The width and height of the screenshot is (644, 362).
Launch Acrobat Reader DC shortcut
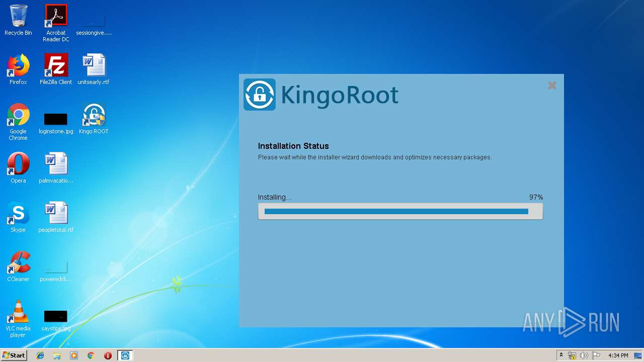[x=56, y=23]
